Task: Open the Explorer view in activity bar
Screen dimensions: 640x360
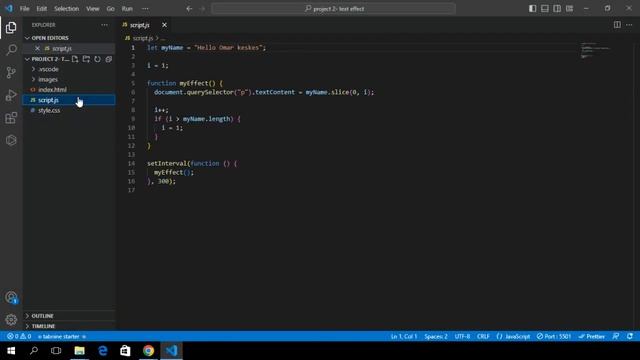Action: click(x=11, y=28)
